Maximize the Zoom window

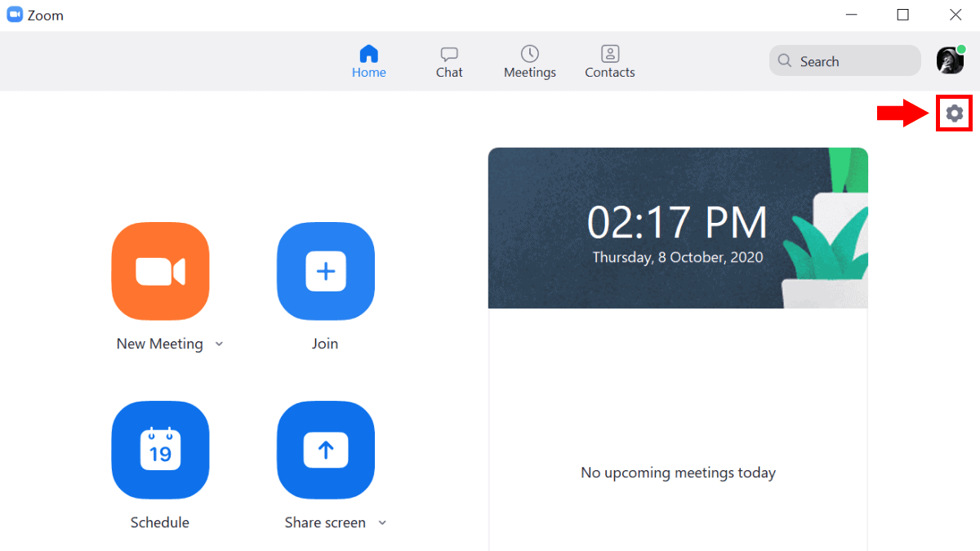[x=902, y=15]
